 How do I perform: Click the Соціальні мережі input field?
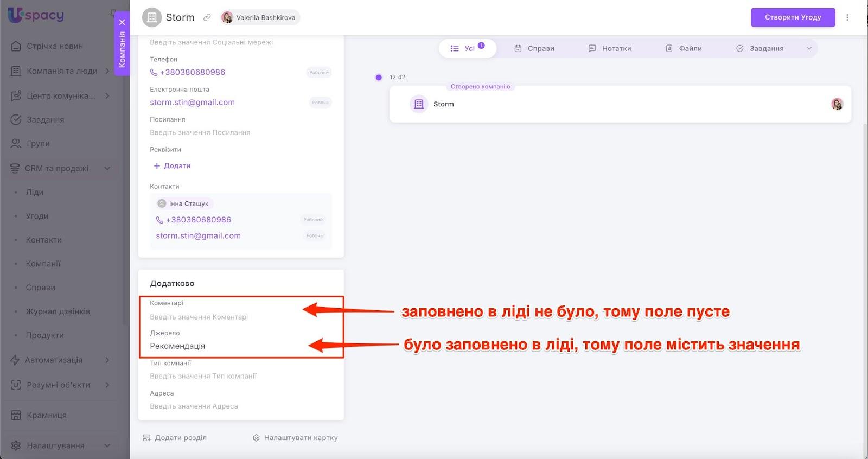[x=240, y=42]
